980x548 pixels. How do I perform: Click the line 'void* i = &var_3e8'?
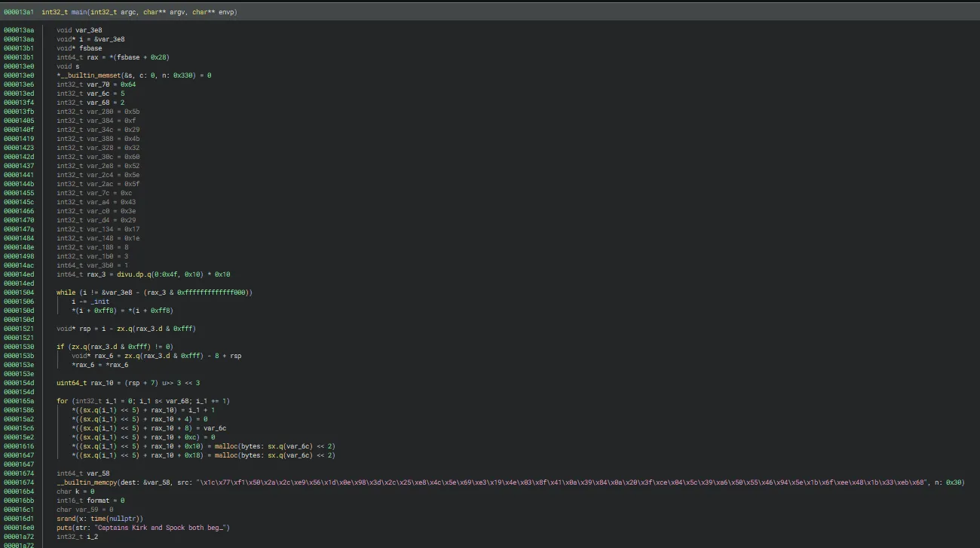(x=90, y=39)
